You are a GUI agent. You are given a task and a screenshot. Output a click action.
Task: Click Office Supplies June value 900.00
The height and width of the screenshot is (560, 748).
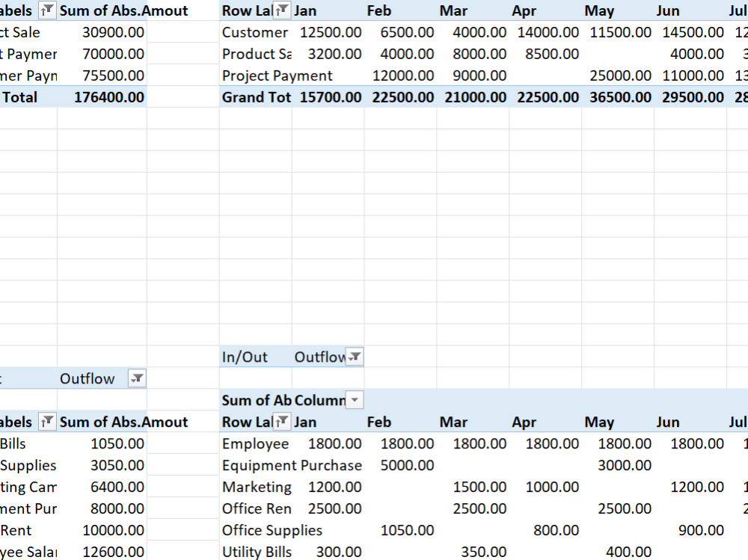click(x=690, y=530)
